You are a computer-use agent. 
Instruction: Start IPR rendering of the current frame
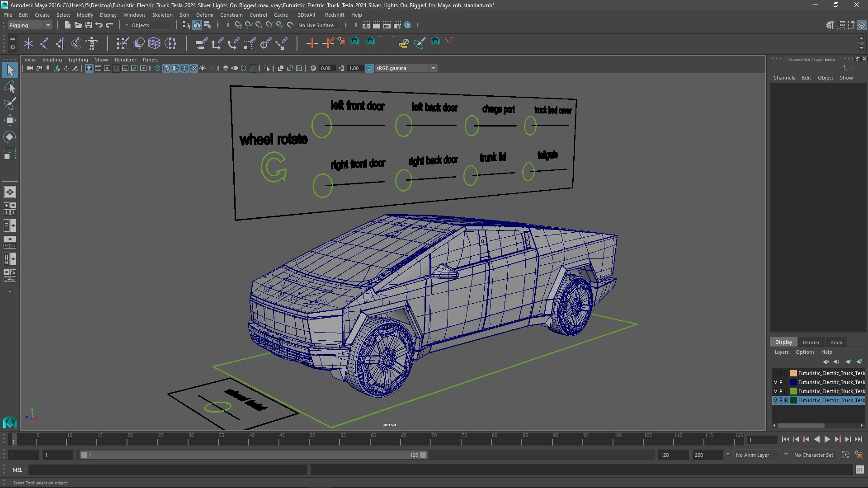click(387, 25)
